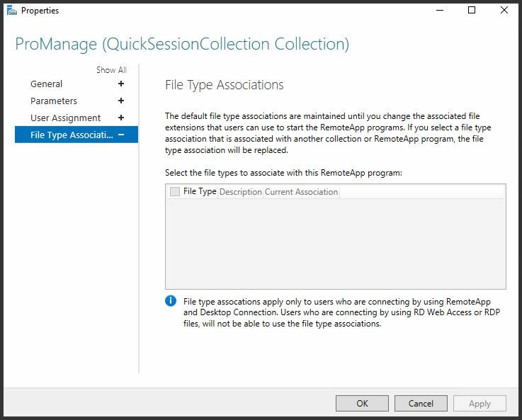Viewport: 522px width, 420px height.
Task: Collapse File Type Associations minus icon
Action: point(121,135)
